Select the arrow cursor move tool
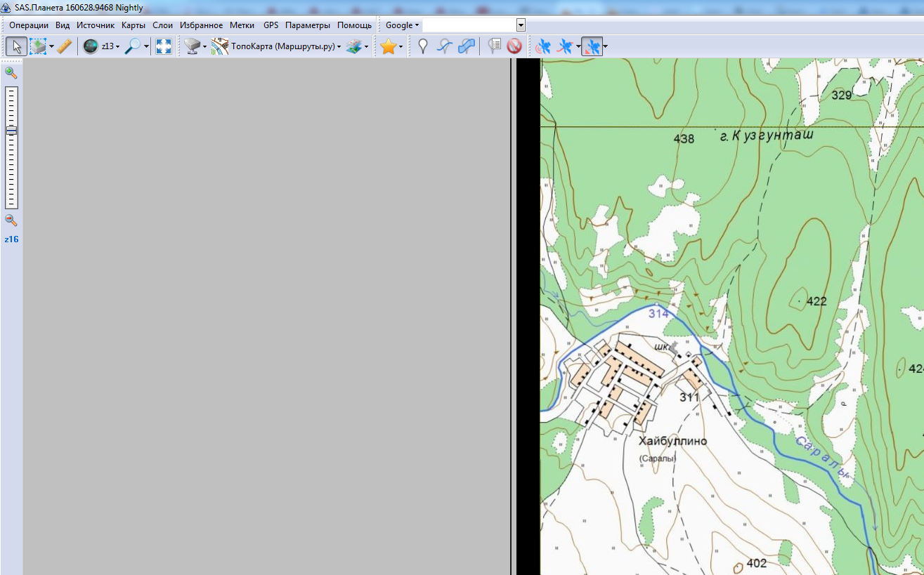Image resolution: width=924 pixels, height=575 pixels. click(17, 46)
